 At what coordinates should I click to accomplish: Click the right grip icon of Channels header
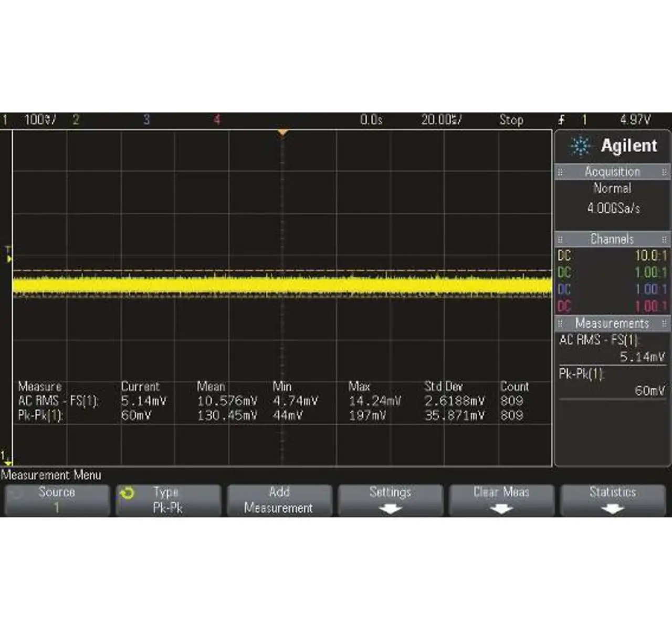pyautogui.click(x=665, y=239)
